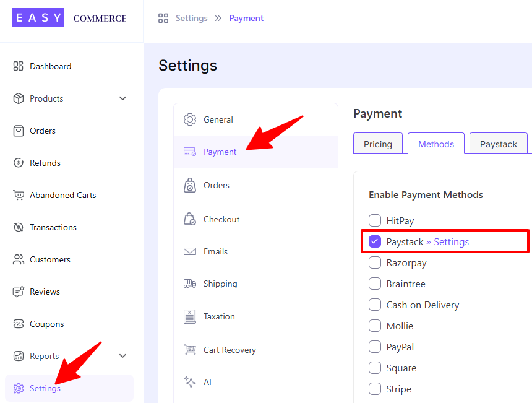Click the breadcrumb grid icon

(163, 19)
